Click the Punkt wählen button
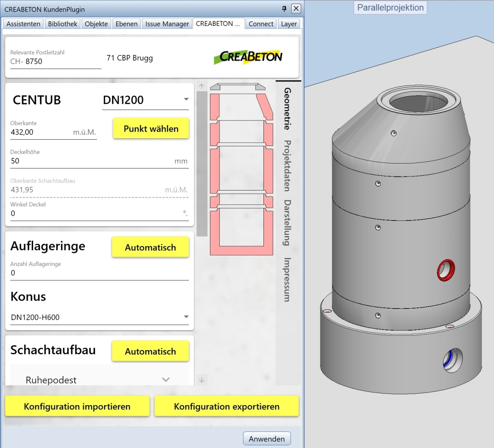 click(151, 128)
